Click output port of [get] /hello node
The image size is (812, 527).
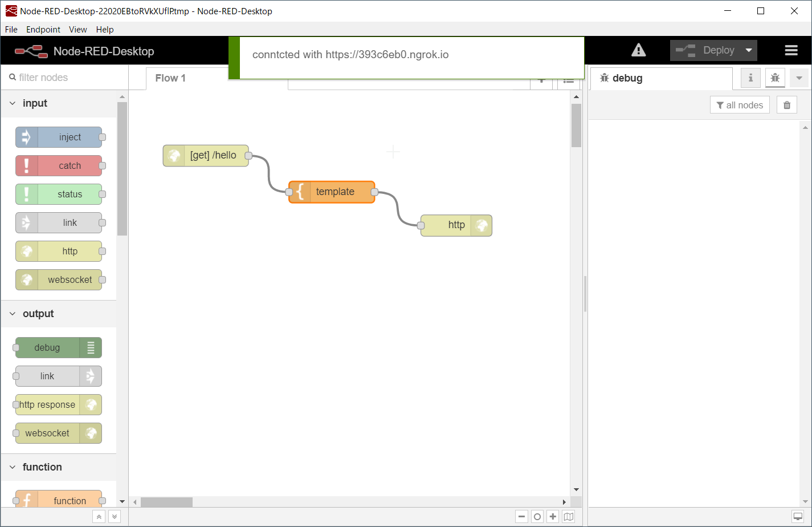248,155
